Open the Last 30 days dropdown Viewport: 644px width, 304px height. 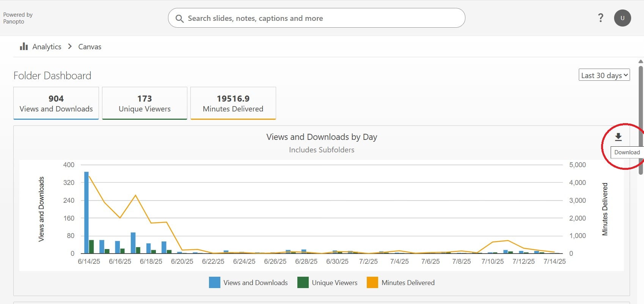[604, 75]
